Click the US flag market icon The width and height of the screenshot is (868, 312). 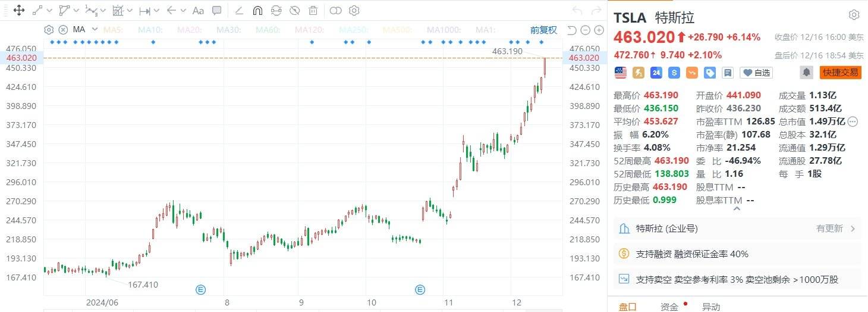(621, 73)
